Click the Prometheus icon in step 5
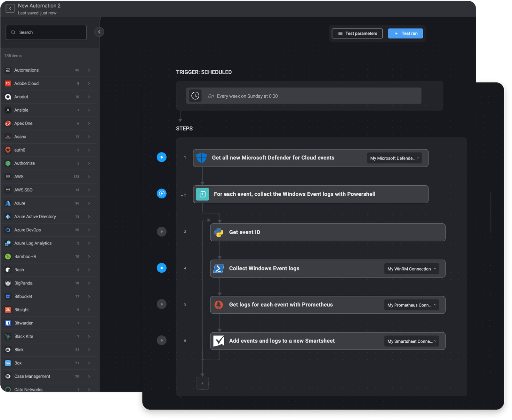Screen dimensions: 512x420 [x=219, y=305]
